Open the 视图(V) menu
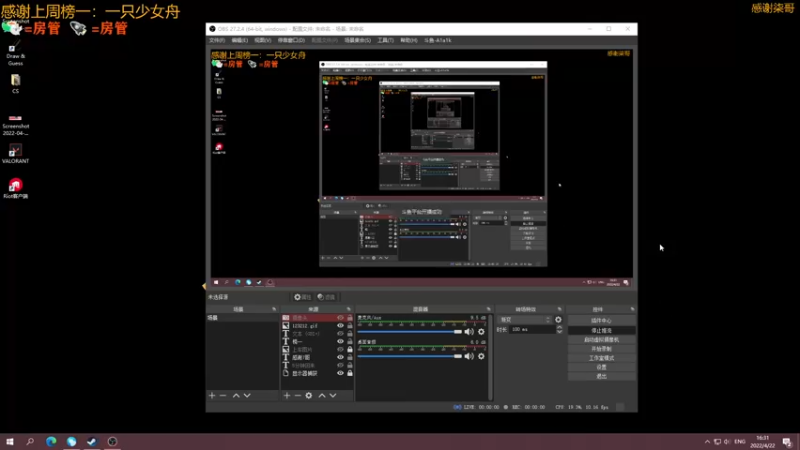800x450 pixels. click(263, 40)
